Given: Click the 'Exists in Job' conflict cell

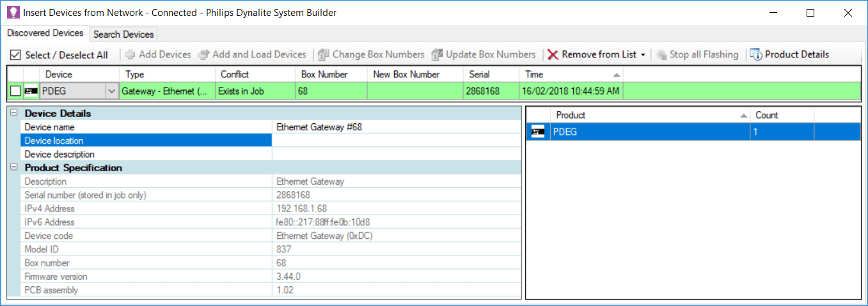Looking at the screenshot, I should pos(255,91).
